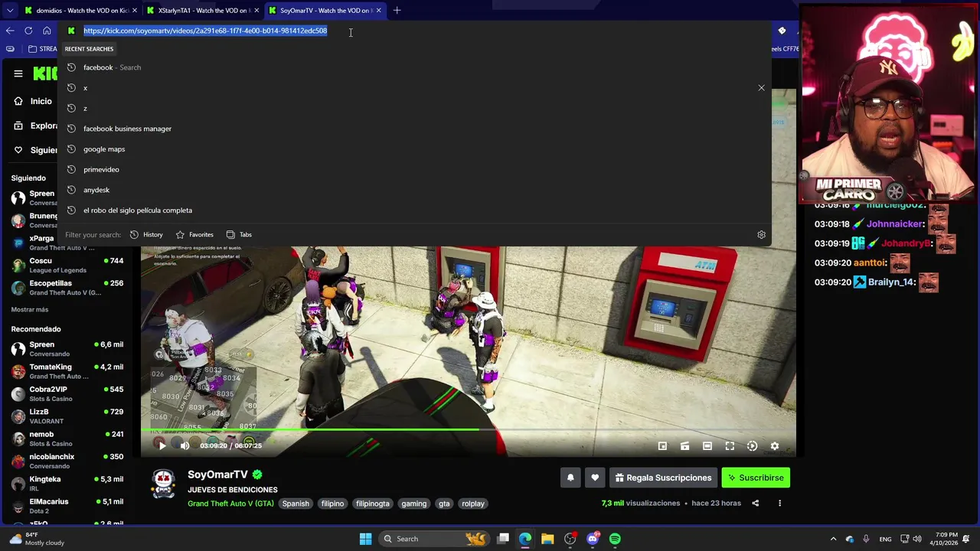Open File Explorer from taskbar
The height and width of the screenshot is (551, 980).
[547, 539]
